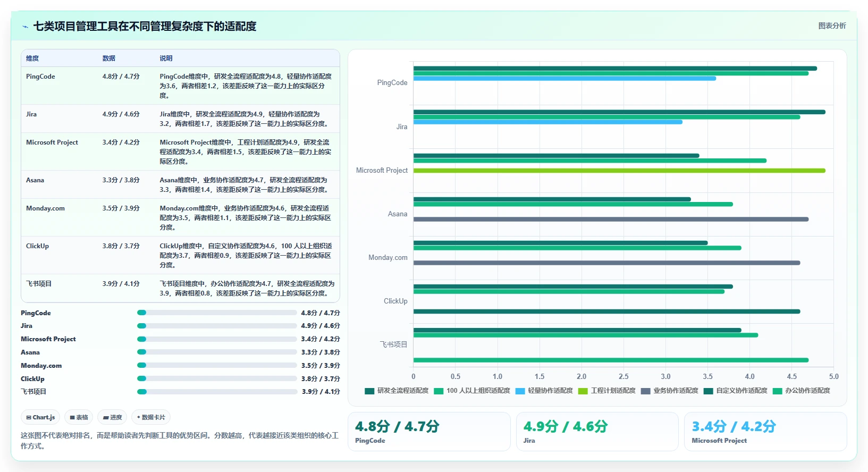Viewport: 868px width, 472px height.
Task: Click the 飞书项目 progress bar
Action: click(x=217, y=392)
